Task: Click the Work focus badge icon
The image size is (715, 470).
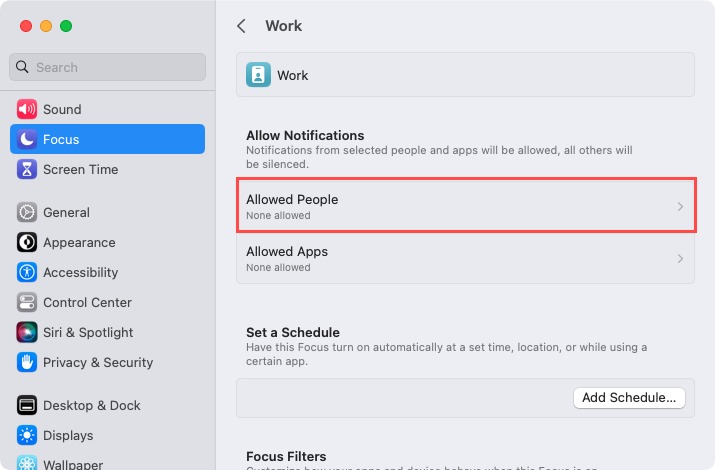Action: pyautogui.click(x=258, y=75)
